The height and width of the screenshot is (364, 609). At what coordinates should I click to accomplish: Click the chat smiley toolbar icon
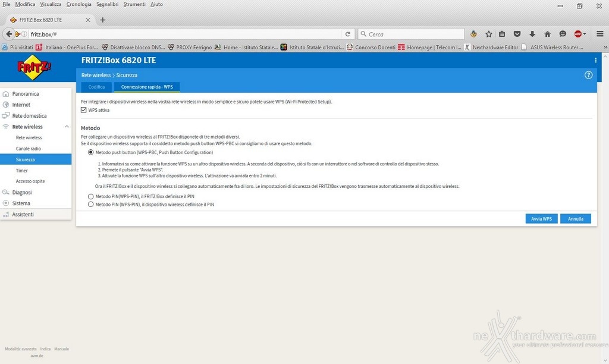pos(563,34)
